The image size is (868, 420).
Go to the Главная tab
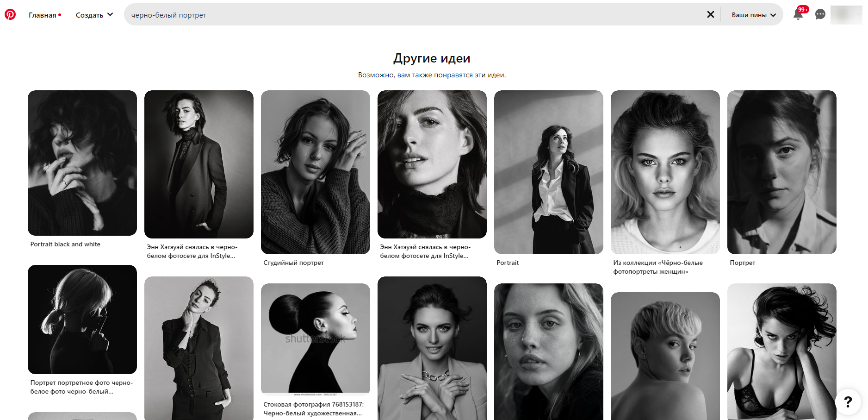point(43,15)
